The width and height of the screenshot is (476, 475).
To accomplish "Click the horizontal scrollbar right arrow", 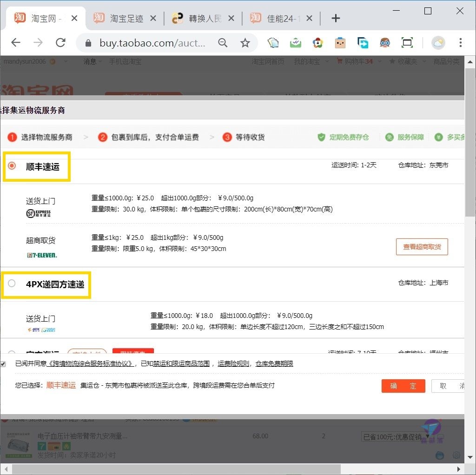I will pyautogui.click(x=459, y=469).
